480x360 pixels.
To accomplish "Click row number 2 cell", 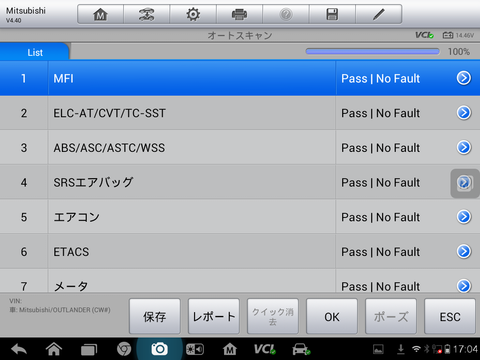I will click(24, 113).
